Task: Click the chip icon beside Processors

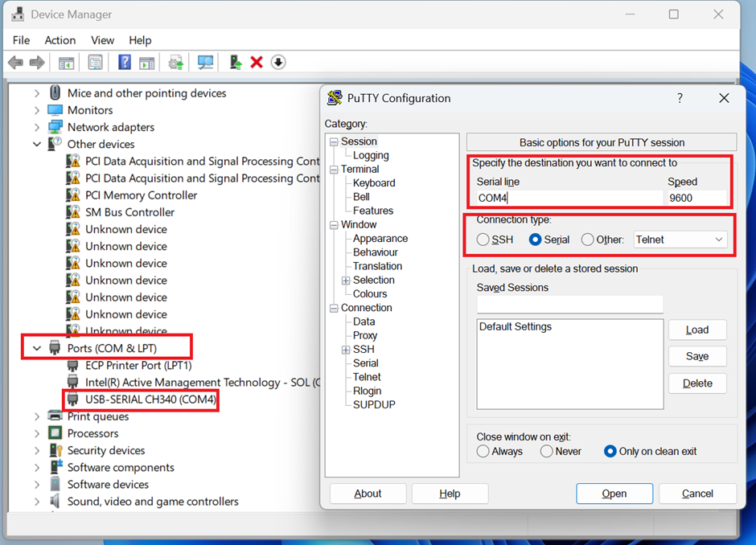Action: click(x=55, y=432)
